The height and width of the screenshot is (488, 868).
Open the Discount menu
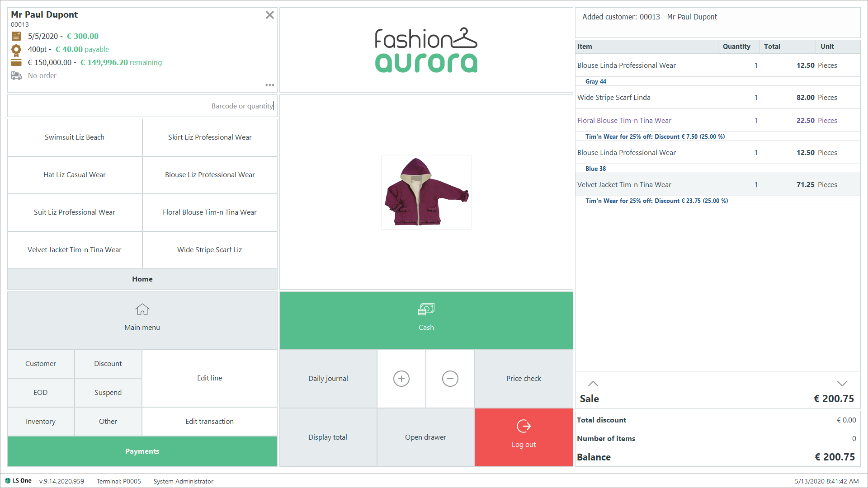(108, 364)
